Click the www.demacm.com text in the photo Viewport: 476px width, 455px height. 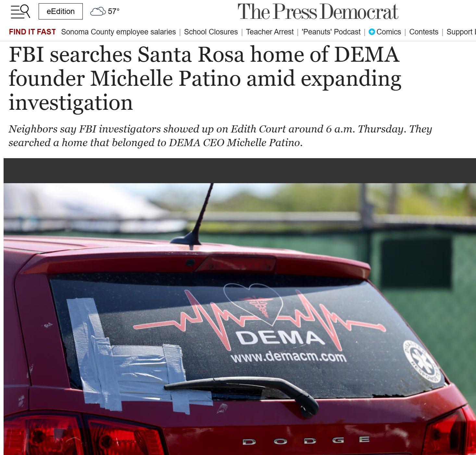coord(288,357)
